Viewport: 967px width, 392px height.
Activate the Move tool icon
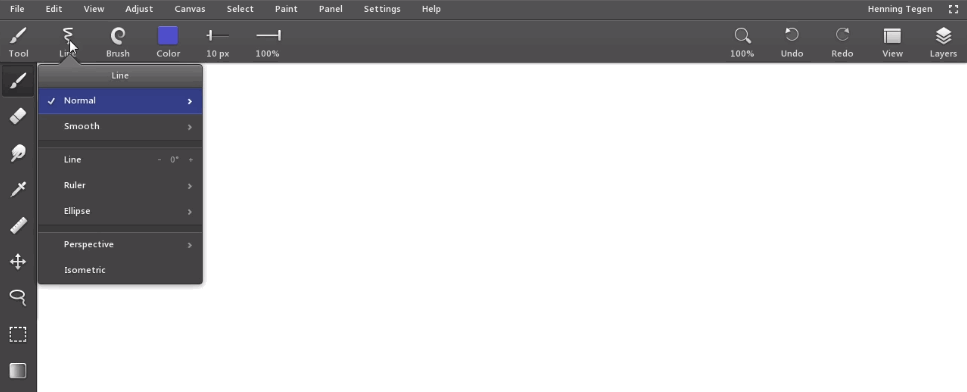tap(18, 261)
